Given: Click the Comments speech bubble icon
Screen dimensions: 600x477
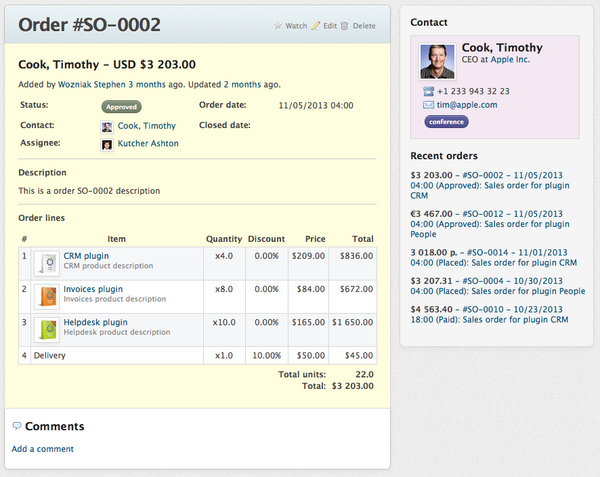Looking at the screenshot, I should pos(17,426).
